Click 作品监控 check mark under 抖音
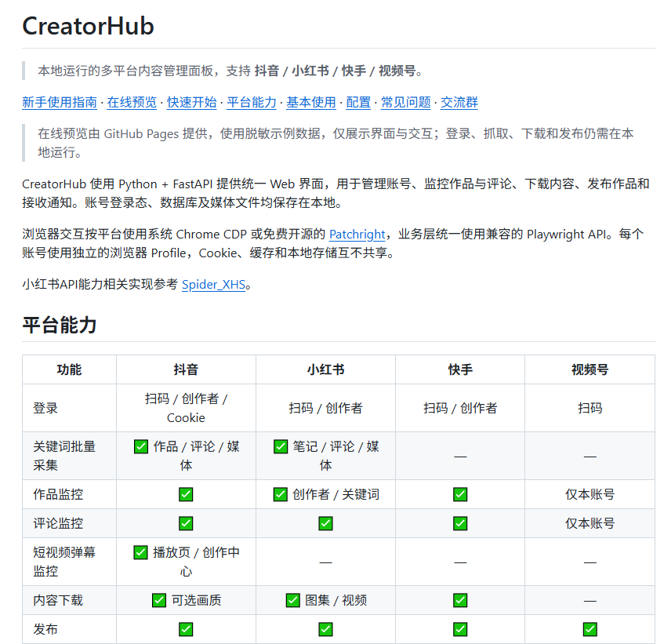The image size is (664, 644). [x=186, y=494]
